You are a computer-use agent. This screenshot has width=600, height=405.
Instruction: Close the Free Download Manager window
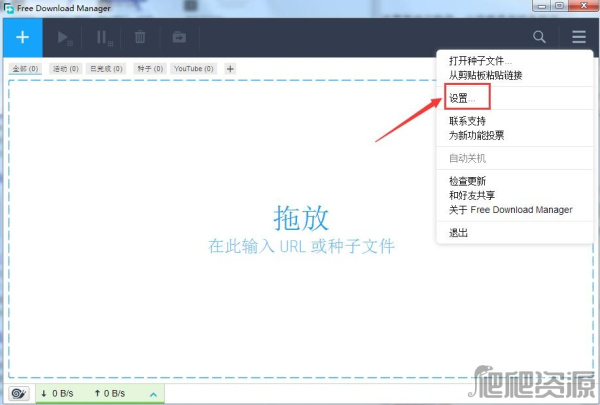(x=584, y=6)
